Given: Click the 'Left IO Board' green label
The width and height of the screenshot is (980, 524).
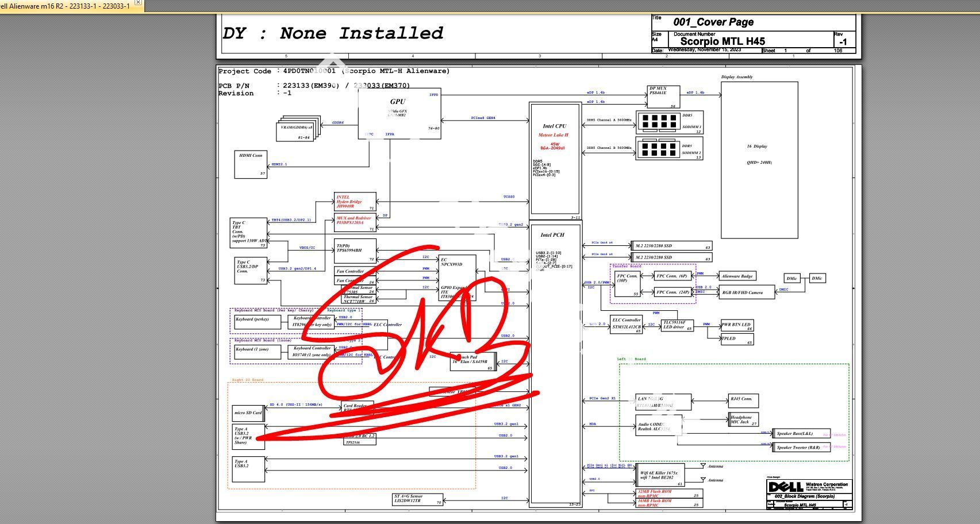Looking at the screenshot, I should (x=632, y=359).
